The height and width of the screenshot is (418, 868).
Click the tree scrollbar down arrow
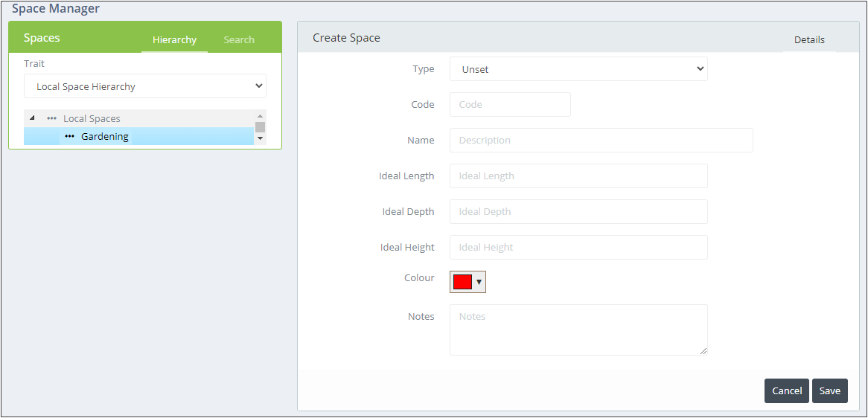[261, 138]
